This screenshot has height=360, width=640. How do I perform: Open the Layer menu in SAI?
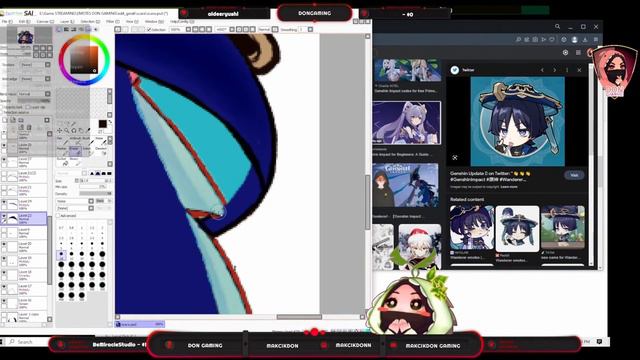click(66, 21)
